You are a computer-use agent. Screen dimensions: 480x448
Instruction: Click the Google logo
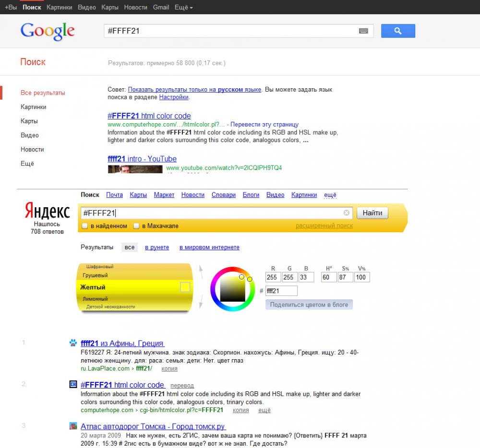[48, 31]
